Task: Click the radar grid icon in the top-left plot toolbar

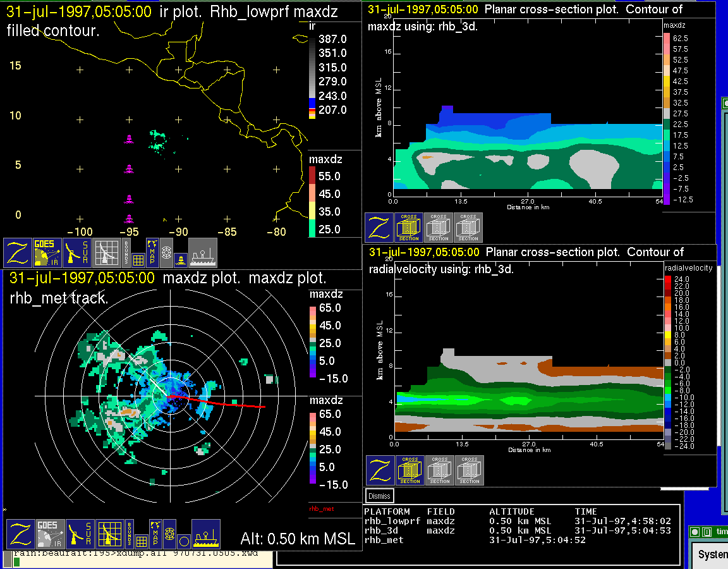Action: [x=106, y=253]
